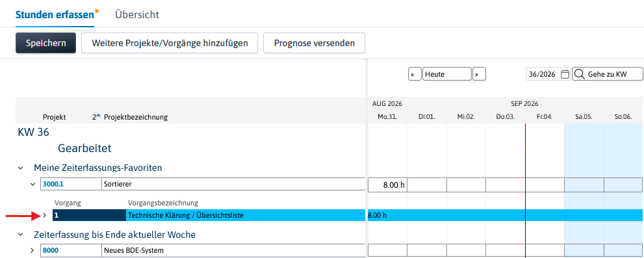Click the Projektbezeichnung column header
This screenshot has width=644, height=258.
pos(136,117)
